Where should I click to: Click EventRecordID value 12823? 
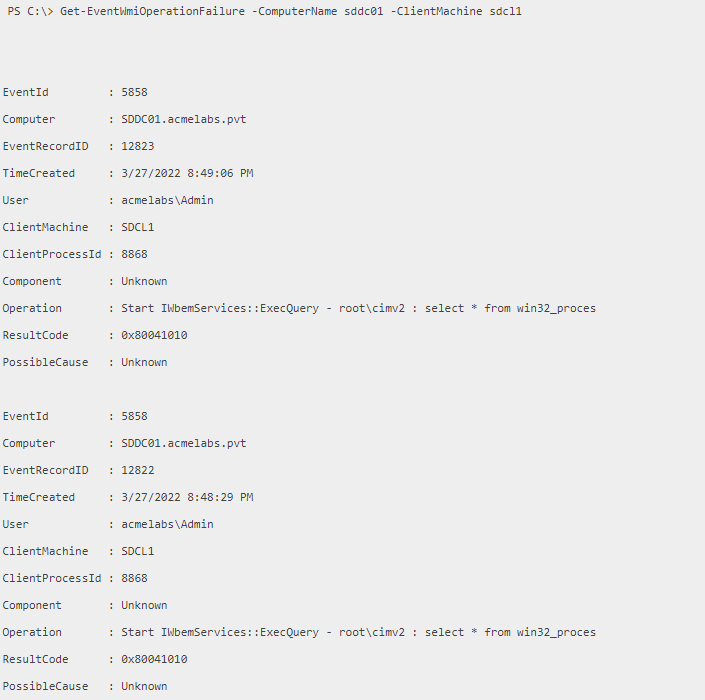[137, 146]
